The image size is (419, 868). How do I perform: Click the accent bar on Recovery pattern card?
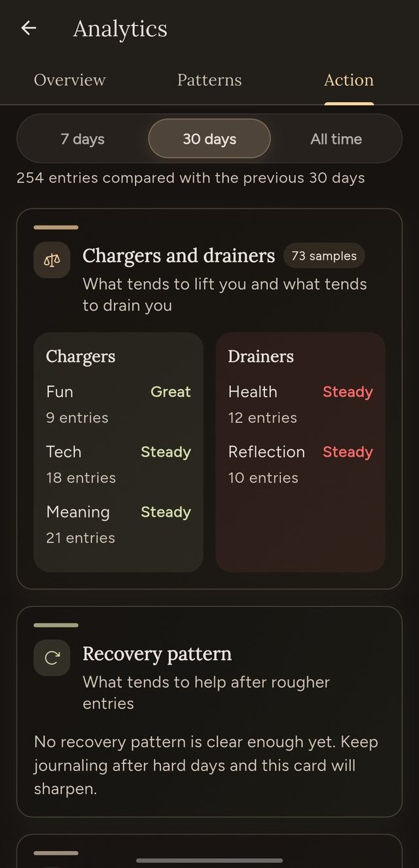coord(56,625)
